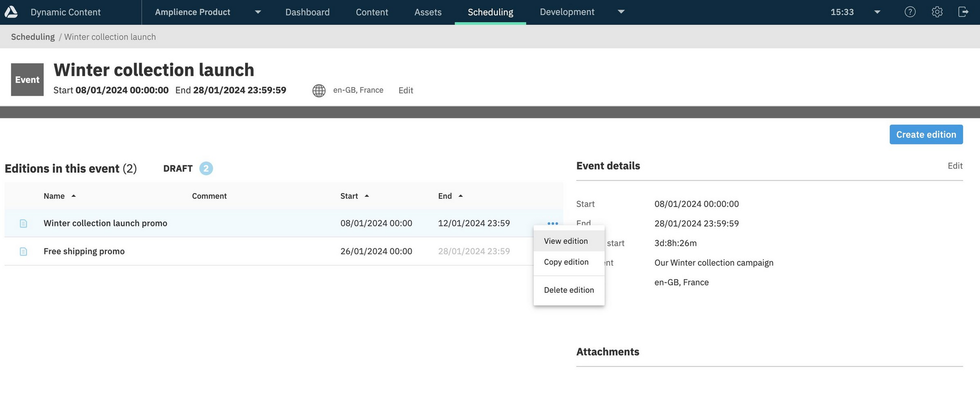Image resolution: width=980 pixels, height=419 pixels.
Task: Open the settings gear icon
Action: (x=937, y=12)
